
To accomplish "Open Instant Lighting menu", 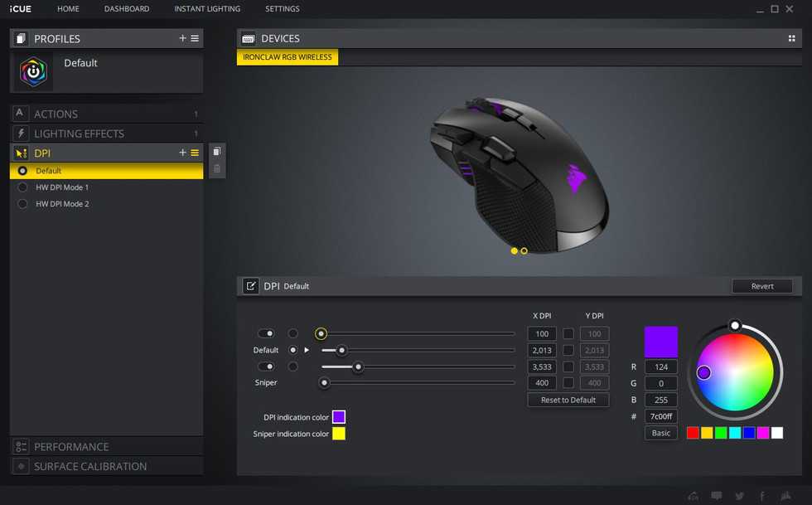I will (207, 9).
